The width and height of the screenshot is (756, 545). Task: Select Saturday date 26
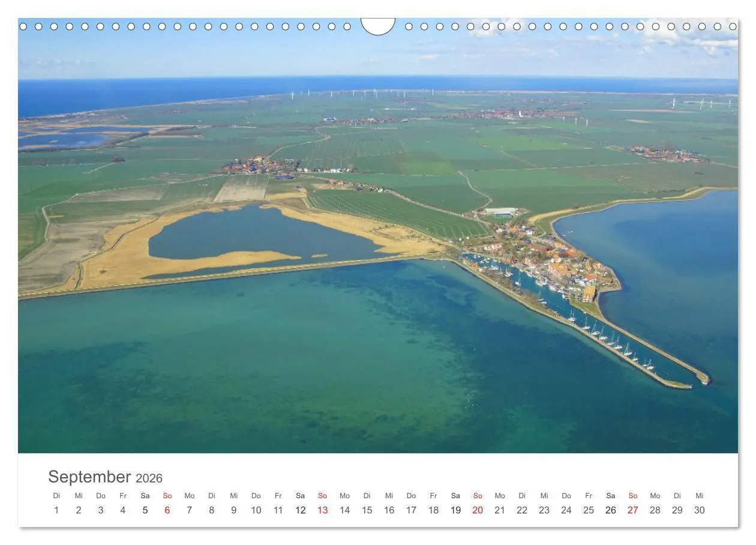click(x=611, y=510)
